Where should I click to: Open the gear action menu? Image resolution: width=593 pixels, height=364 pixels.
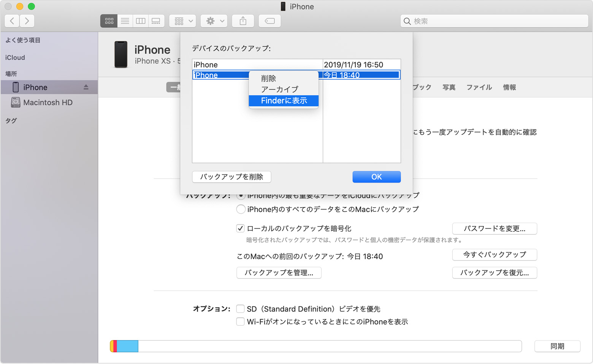pos(214,21)
